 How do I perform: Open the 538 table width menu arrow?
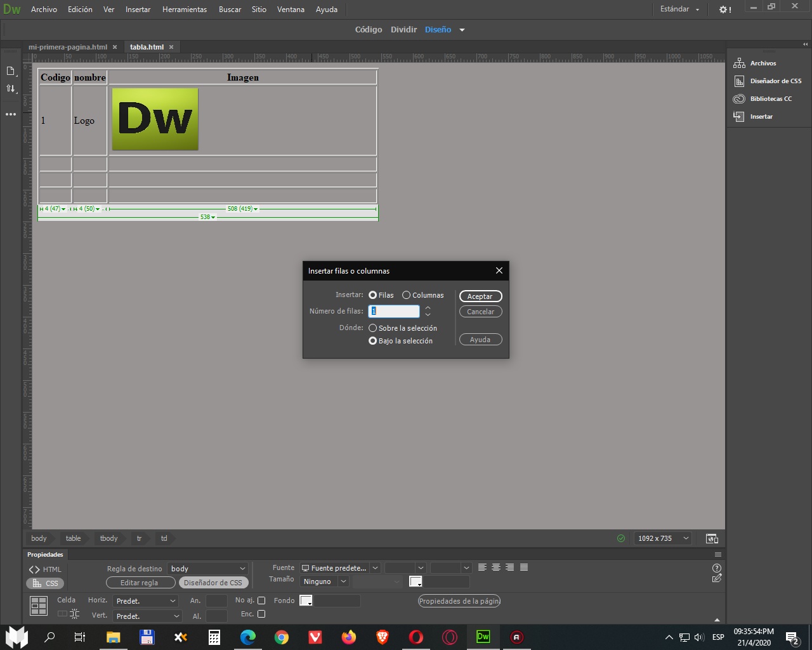(x=213, y=217)
